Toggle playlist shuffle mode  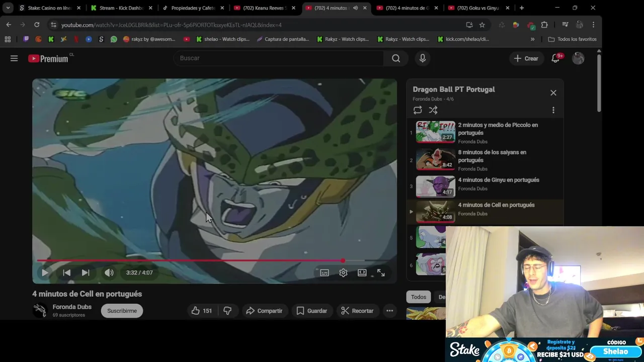[433, 110]
